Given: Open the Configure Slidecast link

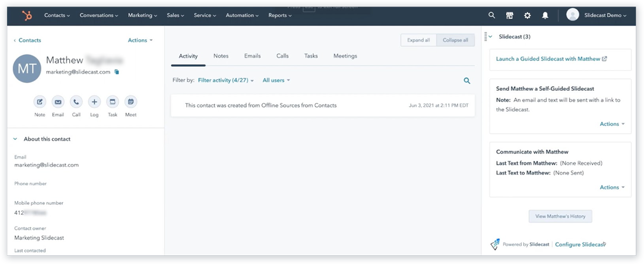Looking at the screenshot, I should pos(580,245).
